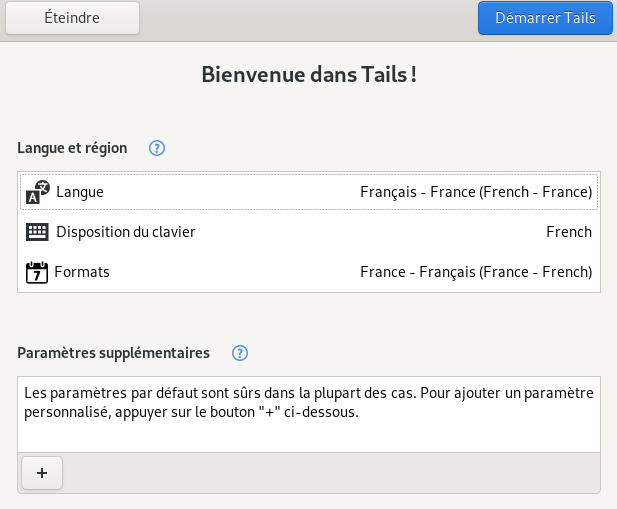Click the Bienvenue dans Tails heading
617x509 pixels.
tap(309, 74)
